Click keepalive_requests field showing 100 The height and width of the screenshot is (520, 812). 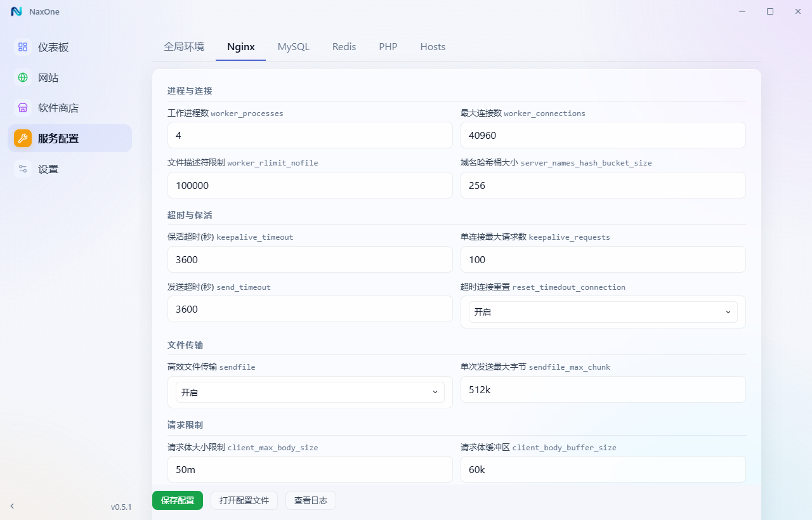point(603,259)
